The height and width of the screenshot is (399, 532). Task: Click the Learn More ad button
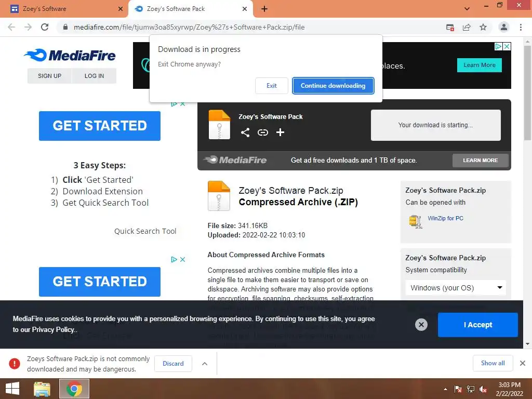coord(479,65)
